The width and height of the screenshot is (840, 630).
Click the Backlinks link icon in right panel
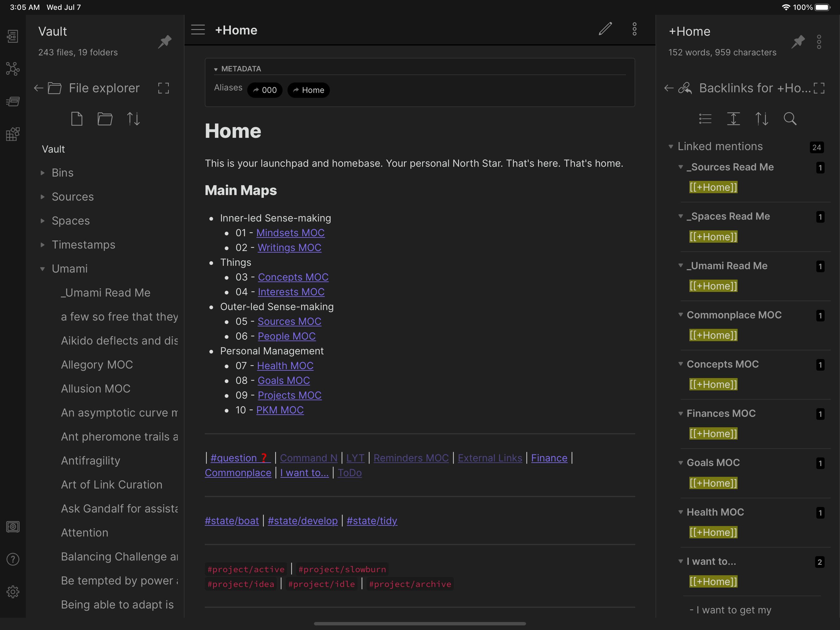(x=685, y=88)
